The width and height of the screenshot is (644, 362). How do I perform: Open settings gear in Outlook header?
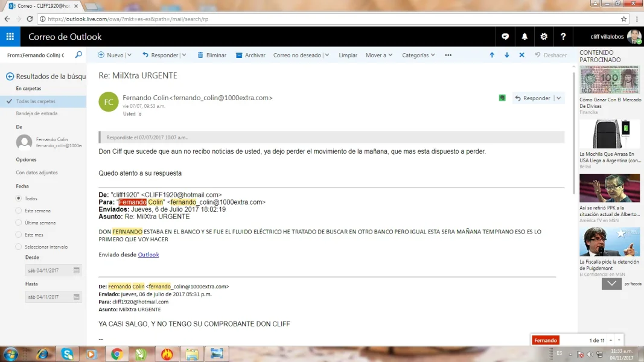tap(544, 37)
